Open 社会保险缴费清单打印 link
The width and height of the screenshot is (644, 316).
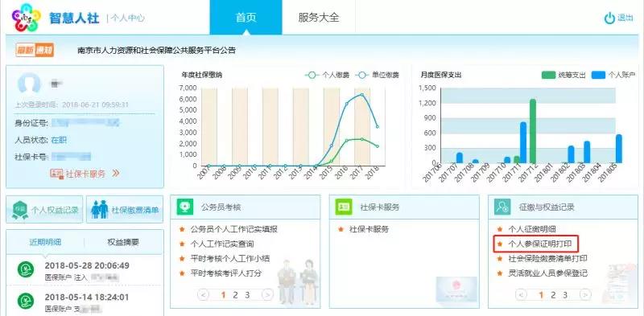click(548, 259)
